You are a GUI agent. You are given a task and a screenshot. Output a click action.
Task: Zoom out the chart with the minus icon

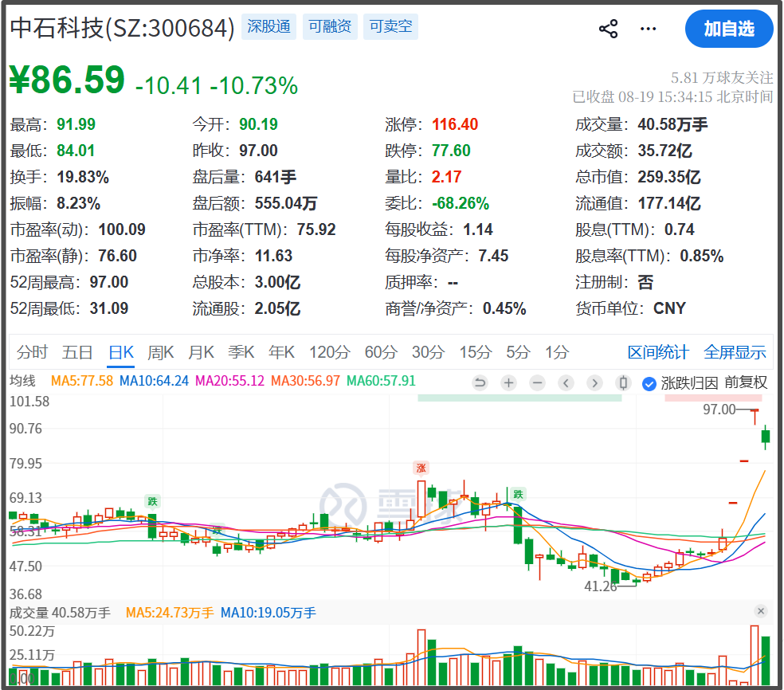click(538, 383)
